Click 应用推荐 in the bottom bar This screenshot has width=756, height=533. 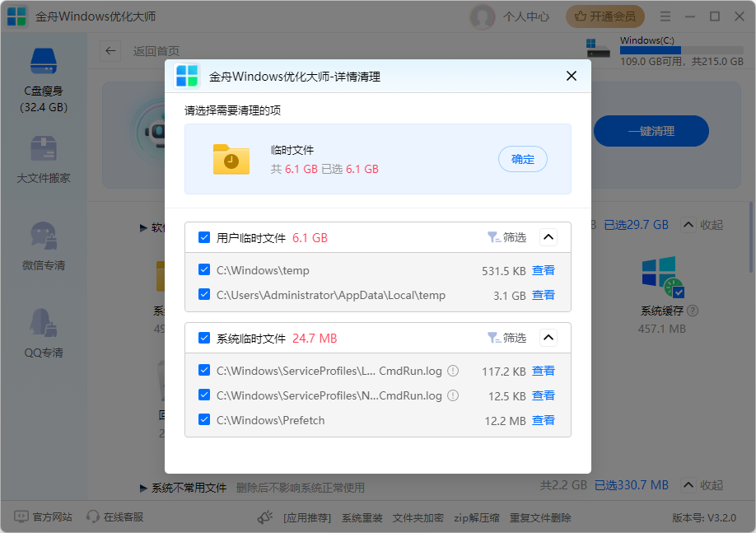[x=307, y=517]
